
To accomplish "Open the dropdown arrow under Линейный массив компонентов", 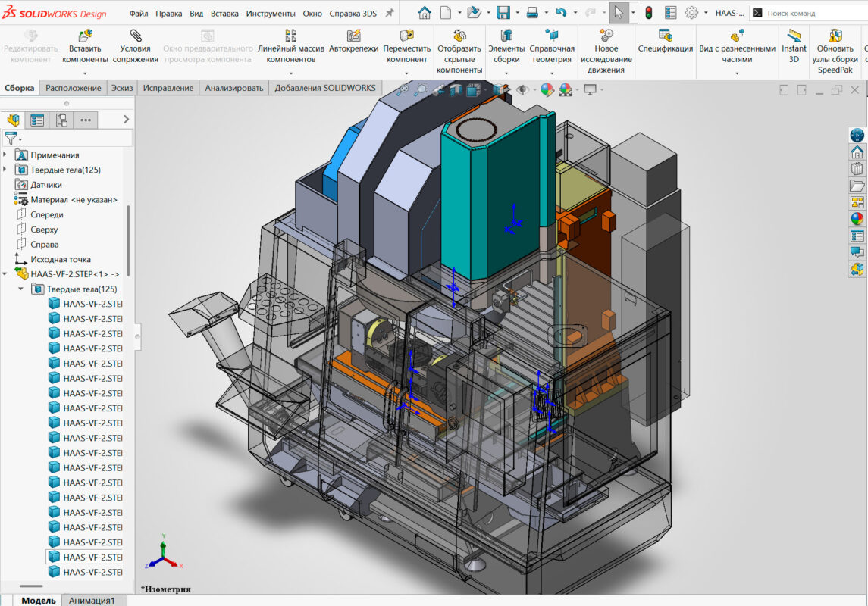I will tap(290, 73).
